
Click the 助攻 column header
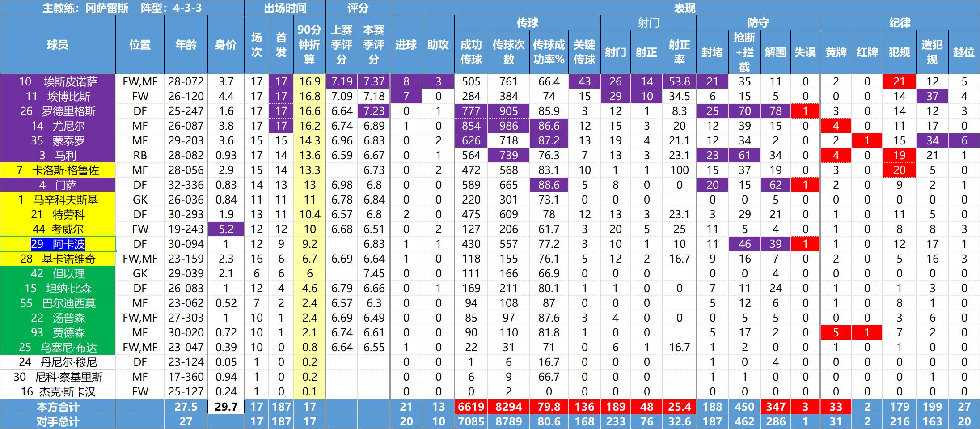pos(438,45)
